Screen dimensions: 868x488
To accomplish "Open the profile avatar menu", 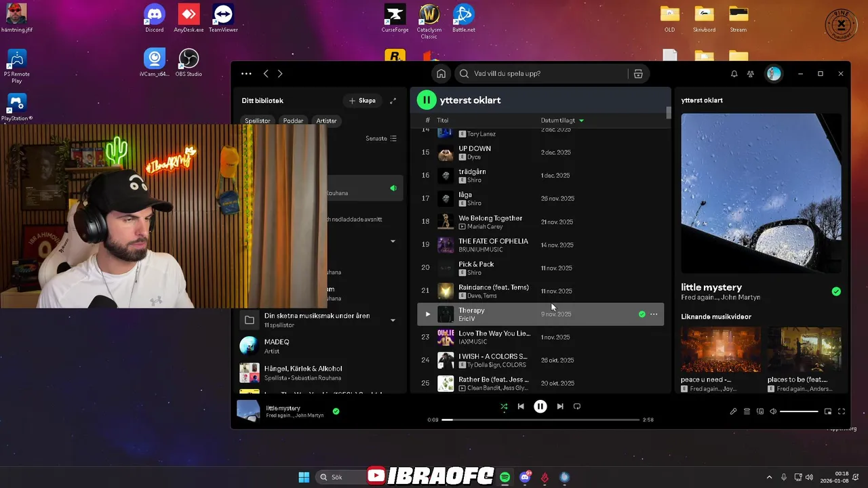I will tap(774, 74).
